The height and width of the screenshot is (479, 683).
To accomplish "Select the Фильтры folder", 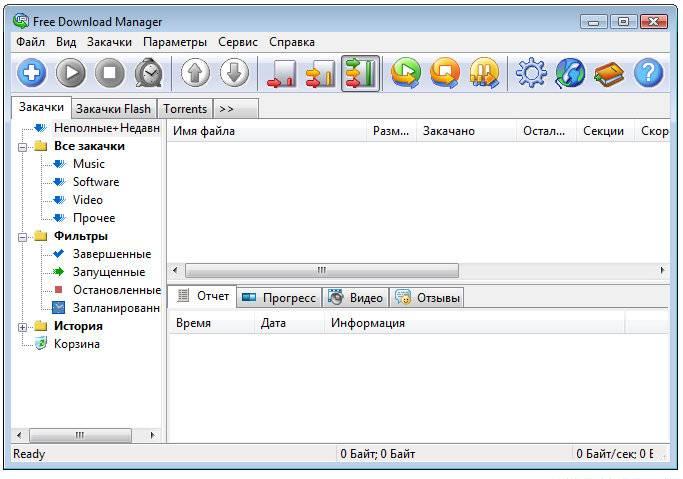I will pyautogui.click(x=81, y=236).
